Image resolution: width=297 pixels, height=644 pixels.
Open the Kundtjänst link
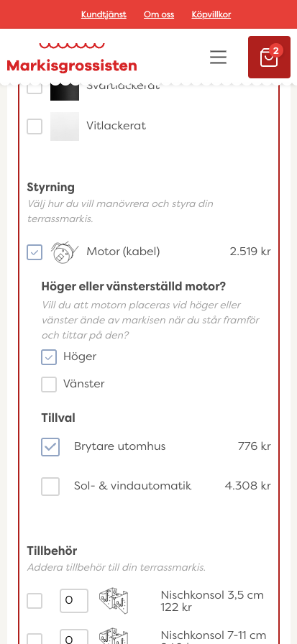[x=104, y=14]
